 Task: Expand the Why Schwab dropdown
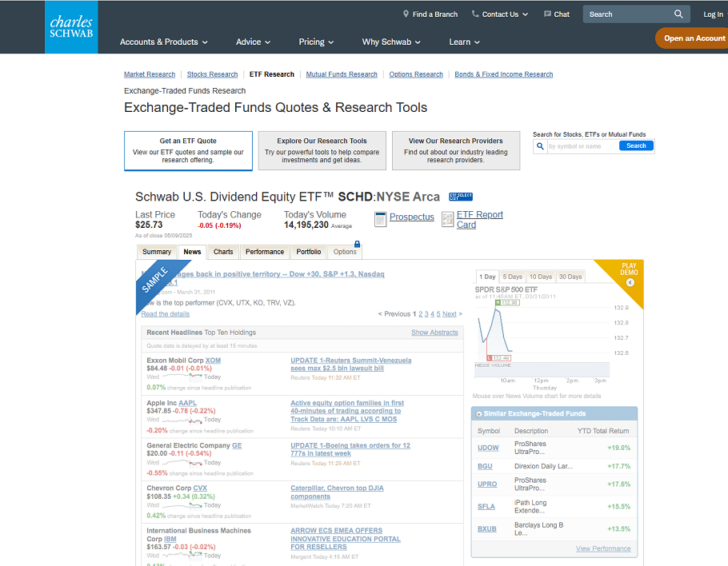tap(391, 42)
